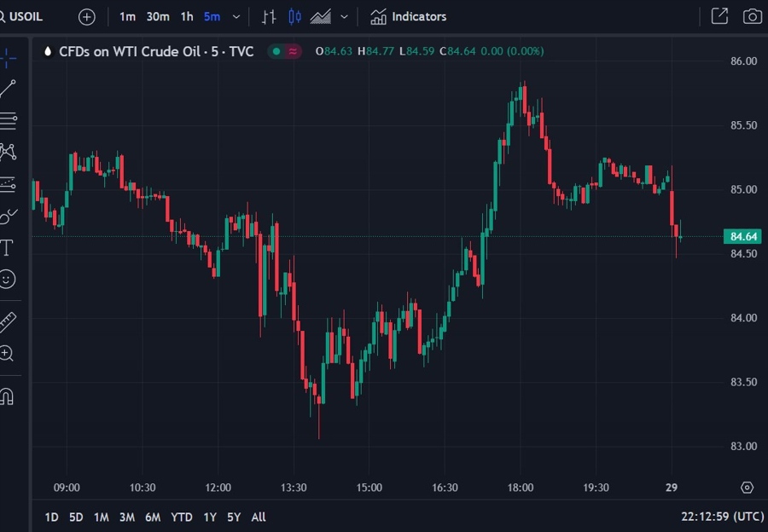Viewport: 768px width, 532px height.
Task: Toggle the magnet snap mode
Action: click(x=7, y=396)
